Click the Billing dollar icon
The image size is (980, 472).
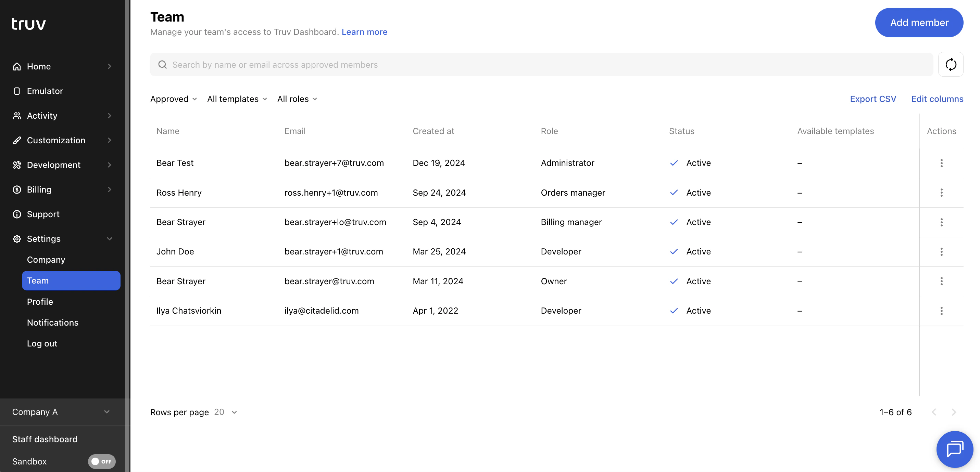point(17,189)
